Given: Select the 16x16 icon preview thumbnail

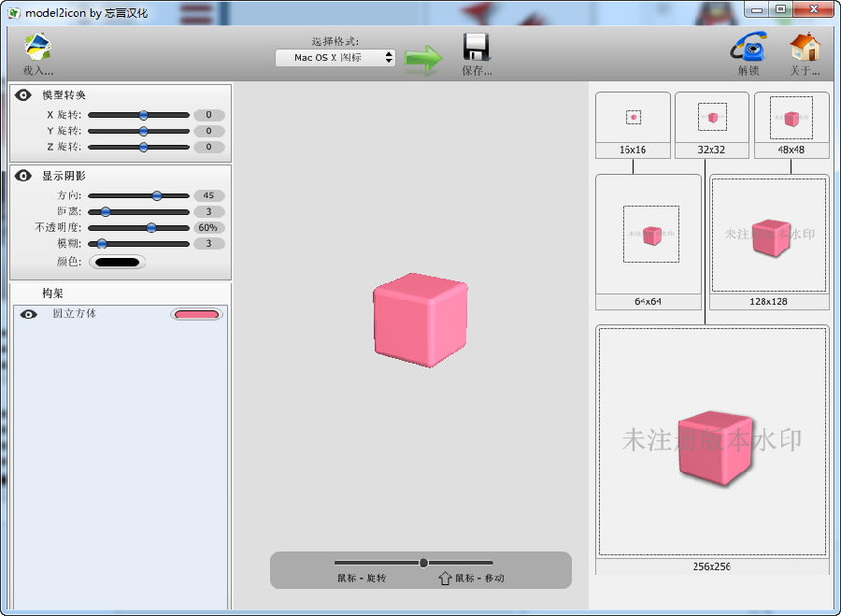Looking at the screenshot, I should coord(633,117).
